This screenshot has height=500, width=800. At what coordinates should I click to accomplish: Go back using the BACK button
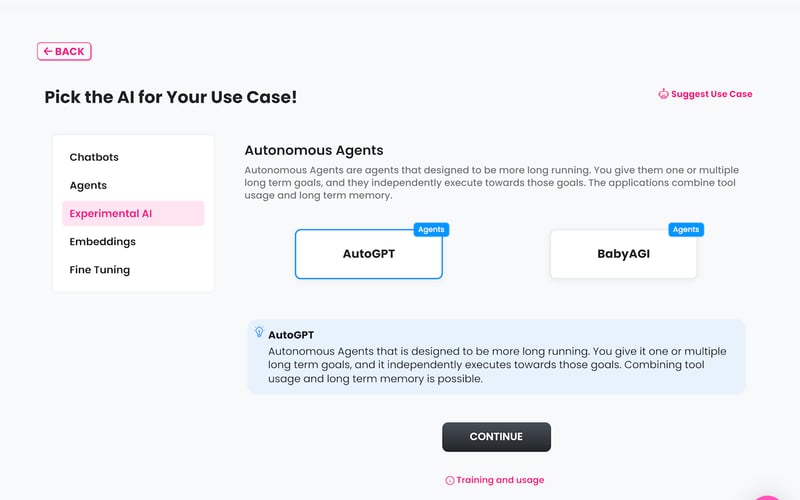(x=64, y=51)
